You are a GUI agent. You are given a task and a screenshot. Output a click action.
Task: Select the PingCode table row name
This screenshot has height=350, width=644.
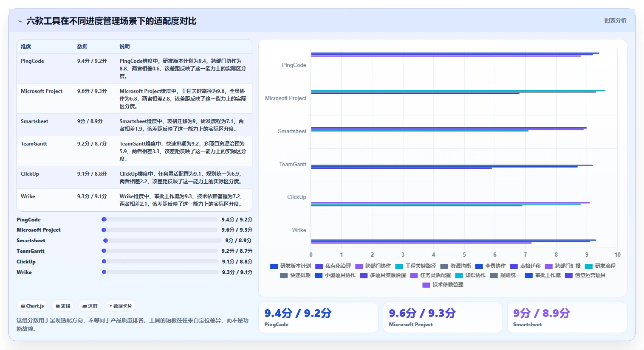tap(32, 61)
